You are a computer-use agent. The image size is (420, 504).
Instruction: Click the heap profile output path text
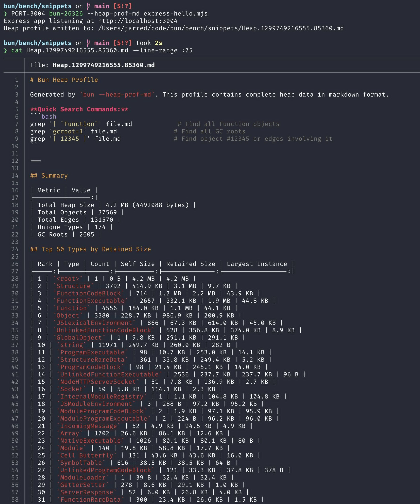tap(221, 28)
